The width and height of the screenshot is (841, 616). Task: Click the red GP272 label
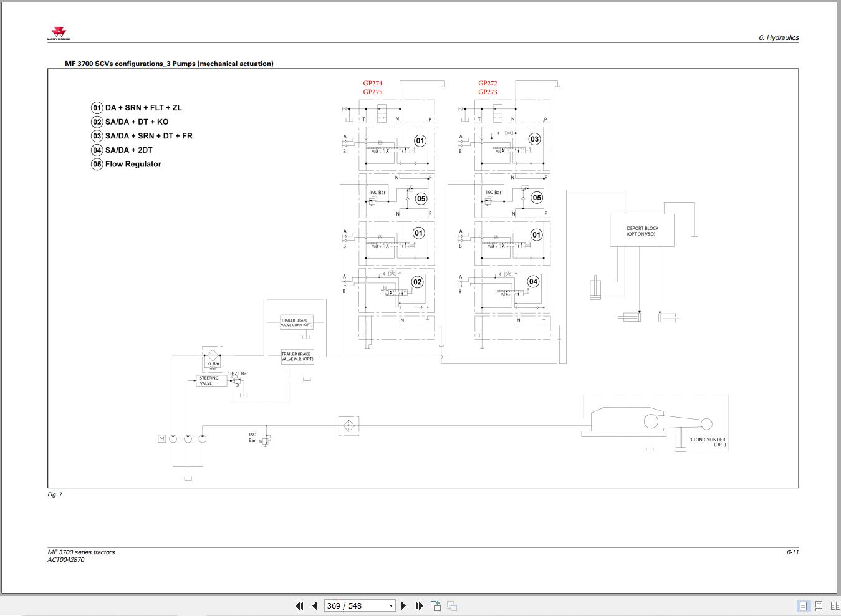(x=488, y=83)
